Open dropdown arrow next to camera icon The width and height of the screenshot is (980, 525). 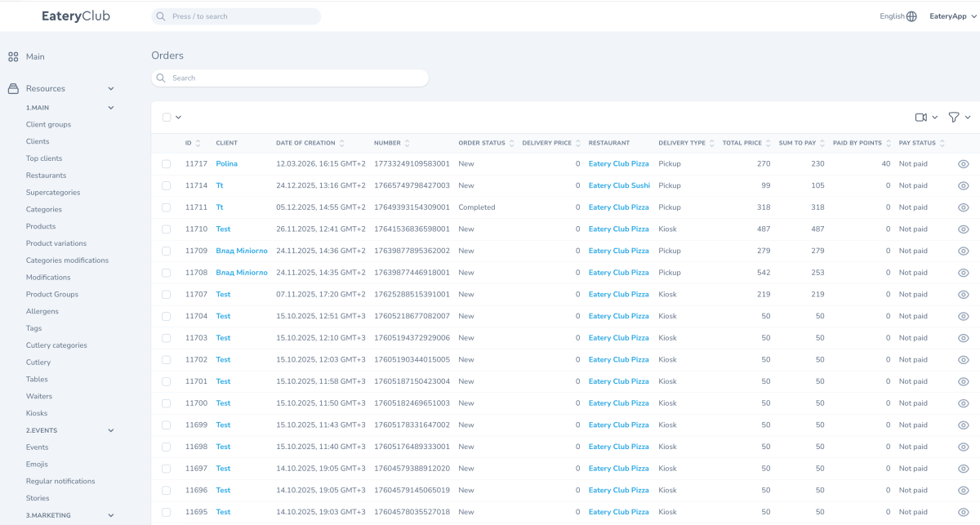(935, 118)
